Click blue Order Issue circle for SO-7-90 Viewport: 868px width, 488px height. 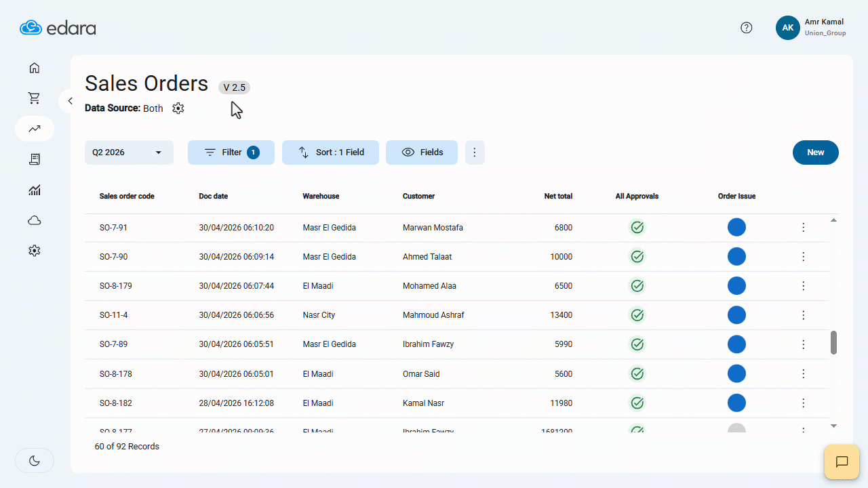point(736,257)
